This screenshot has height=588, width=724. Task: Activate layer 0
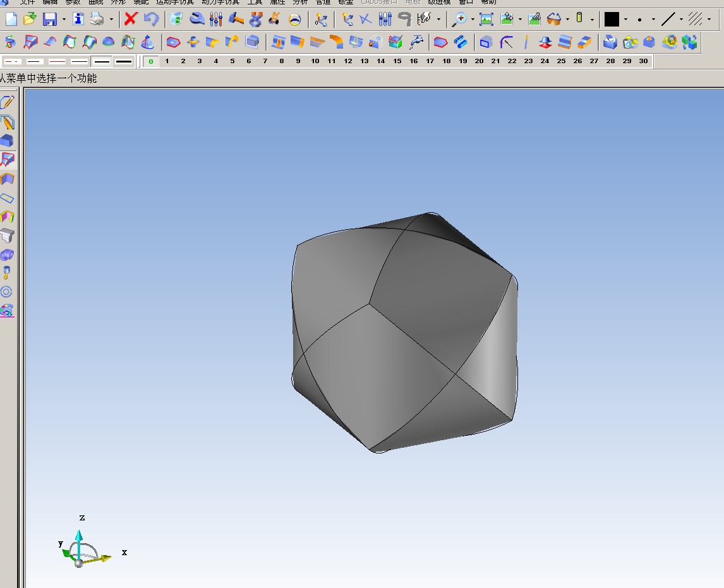pyautogui.click(x=151, y=61)
